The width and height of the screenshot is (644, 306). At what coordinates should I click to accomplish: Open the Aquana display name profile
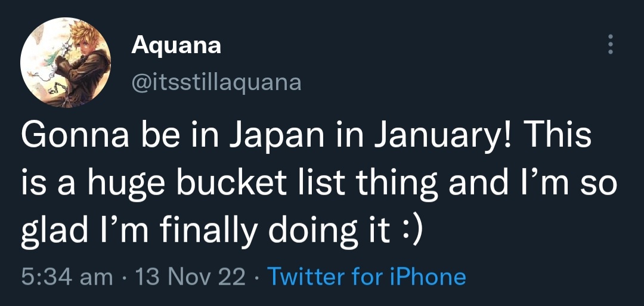click(x=176, y=46)
